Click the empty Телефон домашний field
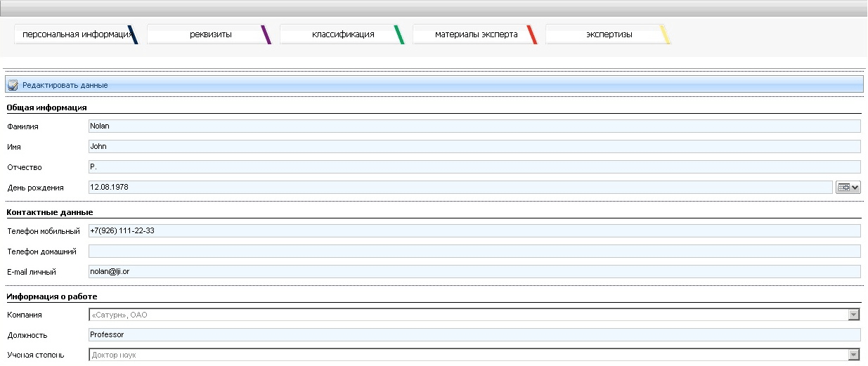The image size is (868, 366). [x=474, y=251]
